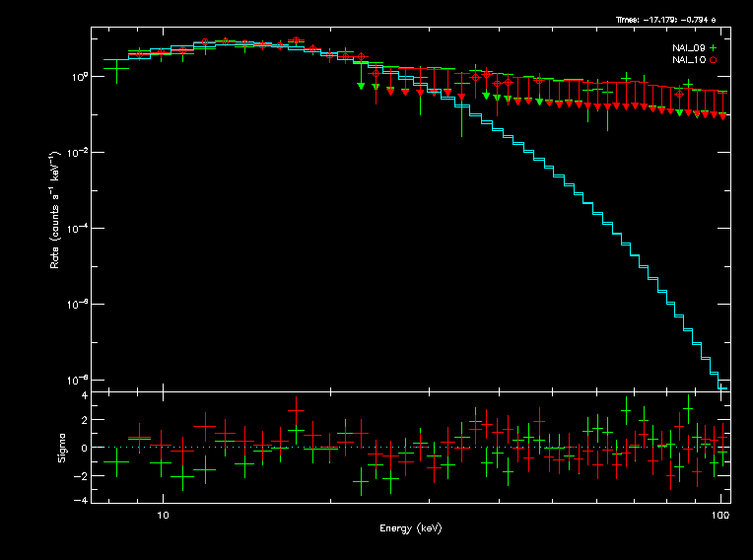Click the 4 tick label on Sigma axis

point(85,395)
